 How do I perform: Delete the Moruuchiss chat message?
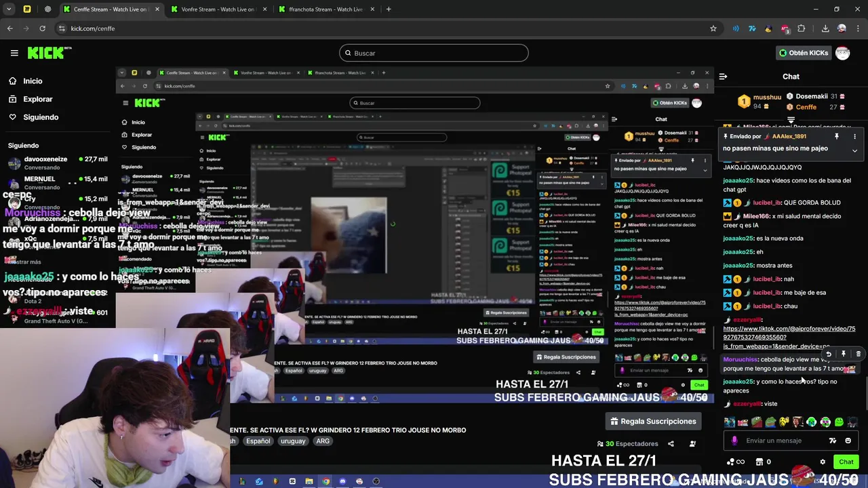click(859, 354)
